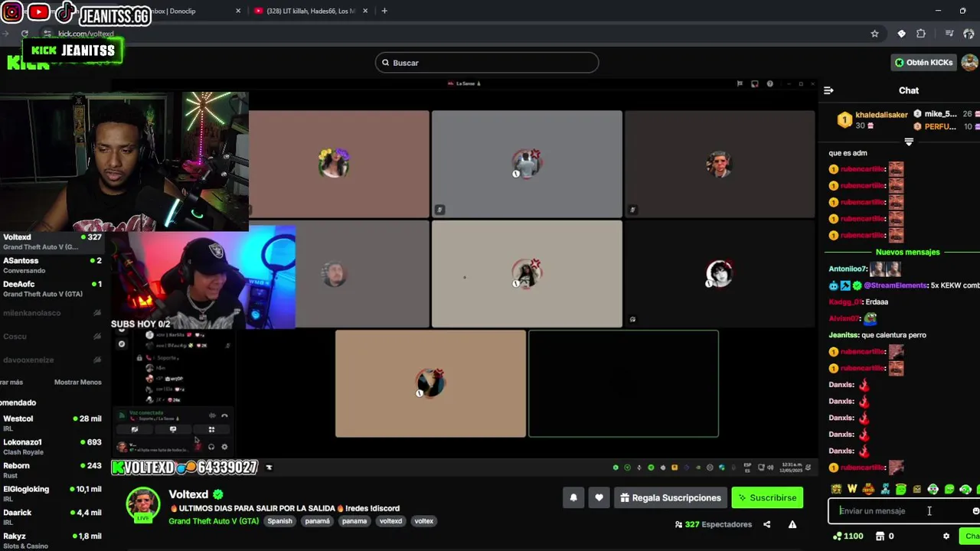Image resolution: width=980 pixels, height=551 pixels.
Task: Click the search field Buscar
Action: [x=487, y=63]
